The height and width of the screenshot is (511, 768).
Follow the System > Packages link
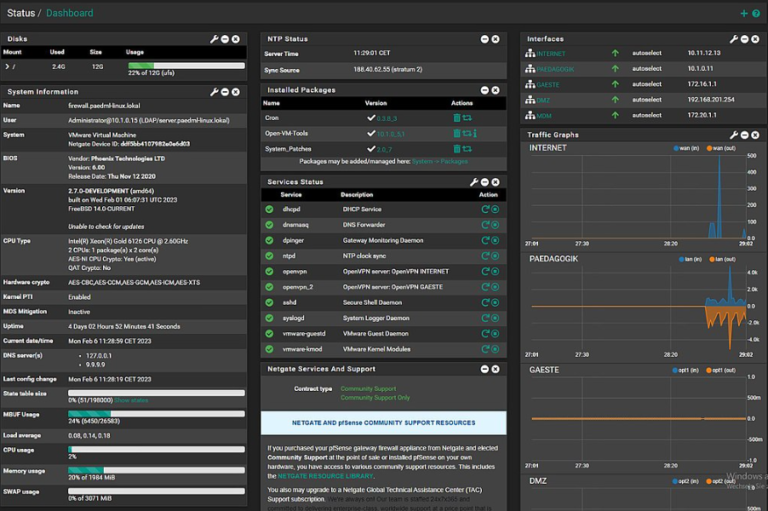439,161
